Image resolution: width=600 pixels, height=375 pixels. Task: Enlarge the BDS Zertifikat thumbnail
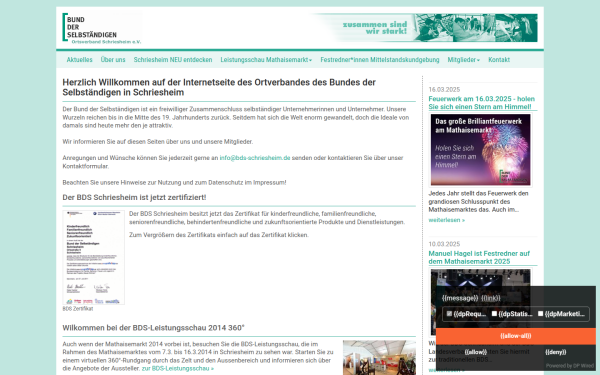(x=94, y=257)
